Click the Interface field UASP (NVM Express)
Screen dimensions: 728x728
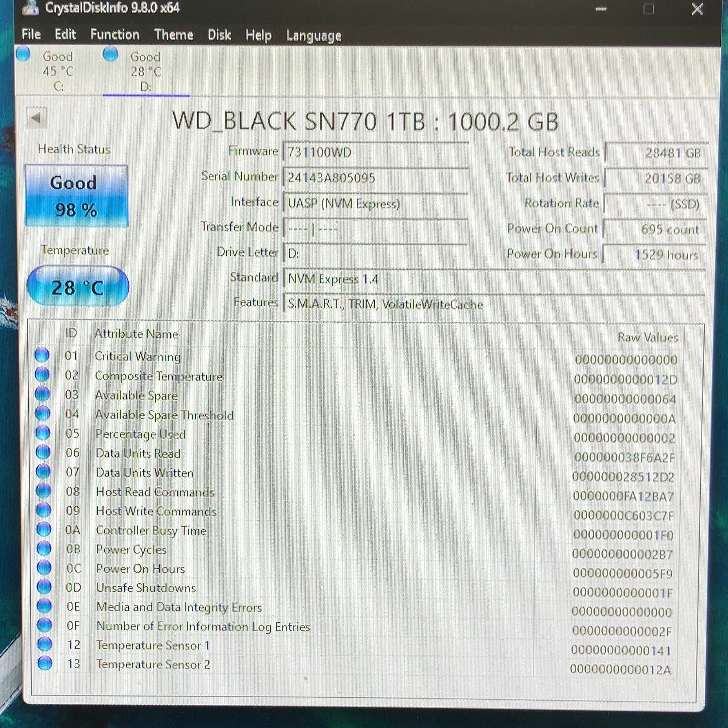pos(376,203)
